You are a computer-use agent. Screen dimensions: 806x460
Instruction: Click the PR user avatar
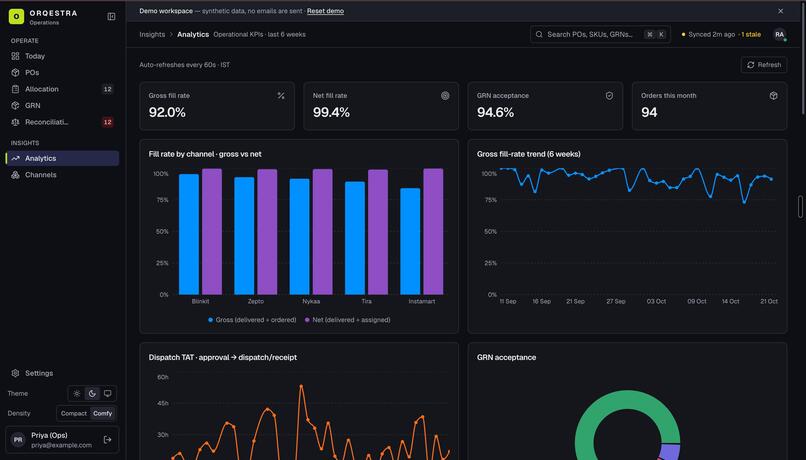pos(18,440)
